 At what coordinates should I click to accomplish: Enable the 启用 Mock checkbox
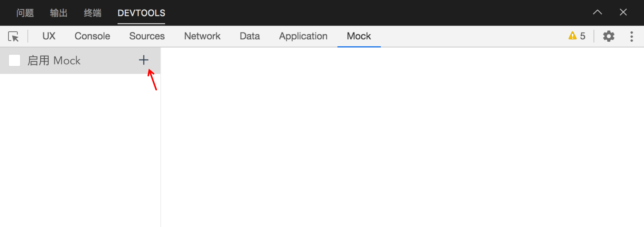(15, 61)
